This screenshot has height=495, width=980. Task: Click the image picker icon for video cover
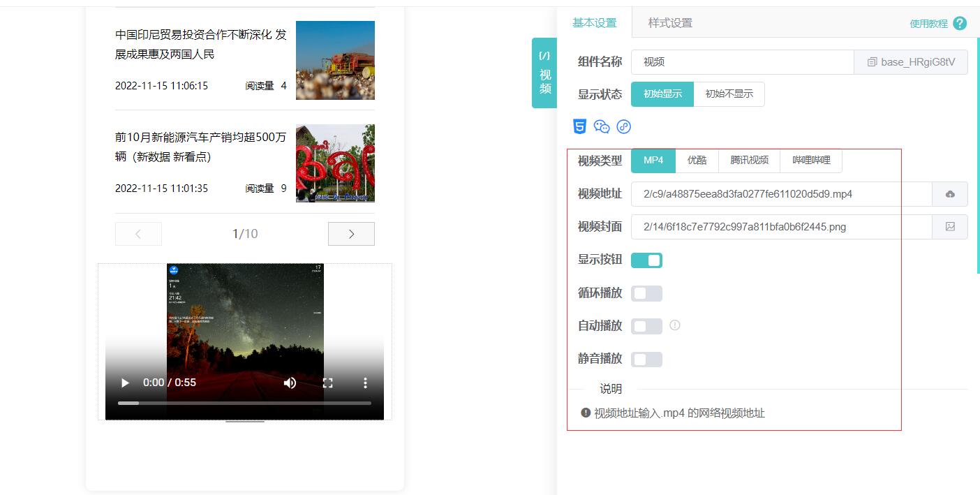(949, 227)
